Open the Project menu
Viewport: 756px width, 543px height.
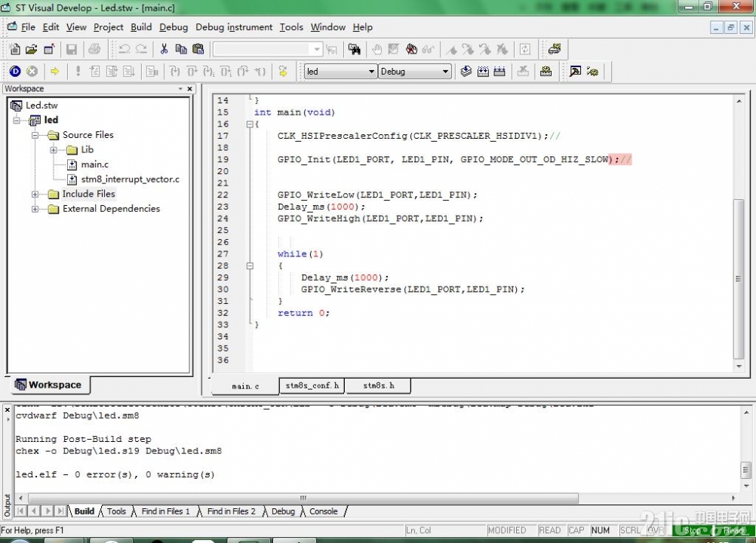109,27
